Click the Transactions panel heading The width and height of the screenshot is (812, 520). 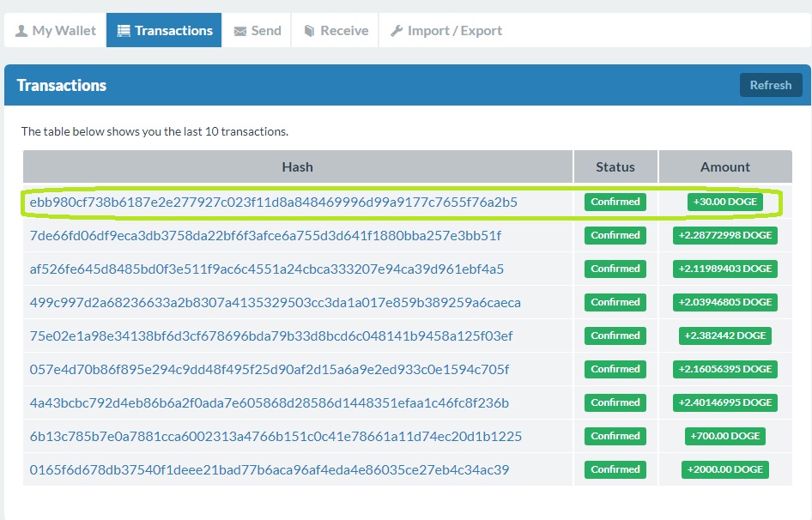click(62, 85)
